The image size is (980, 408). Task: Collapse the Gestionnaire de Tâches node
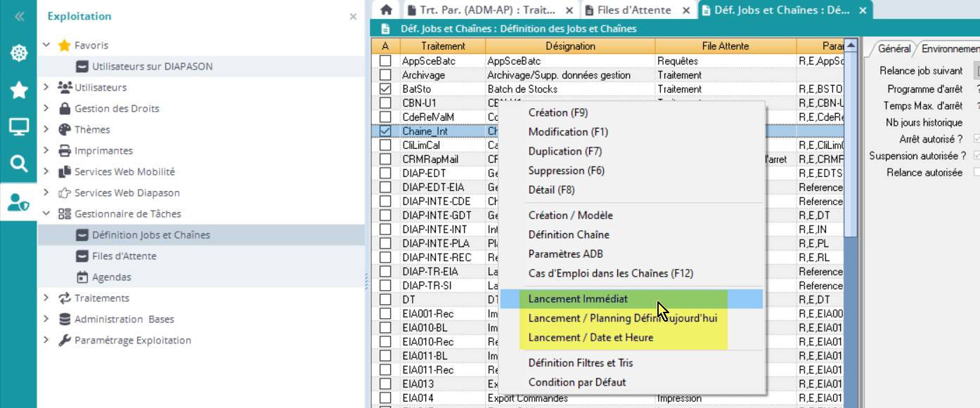coord(46,214)
